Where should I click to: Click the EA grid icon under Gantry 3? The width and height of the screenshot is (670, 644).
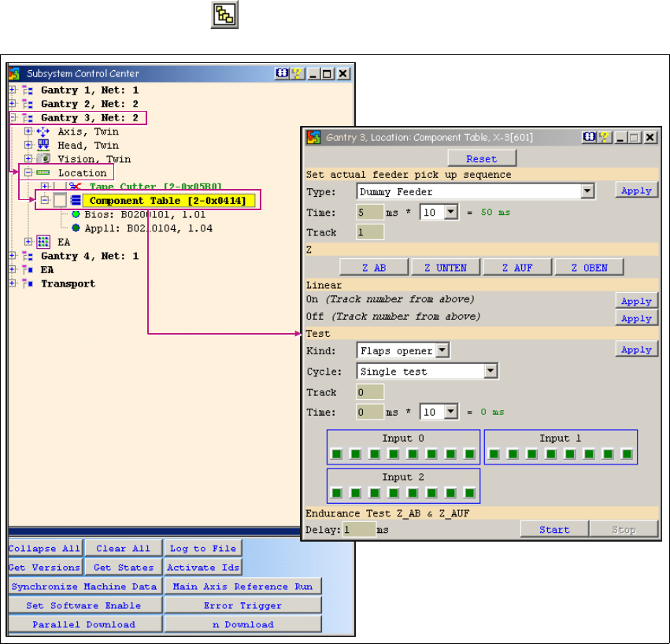point(44,242)
